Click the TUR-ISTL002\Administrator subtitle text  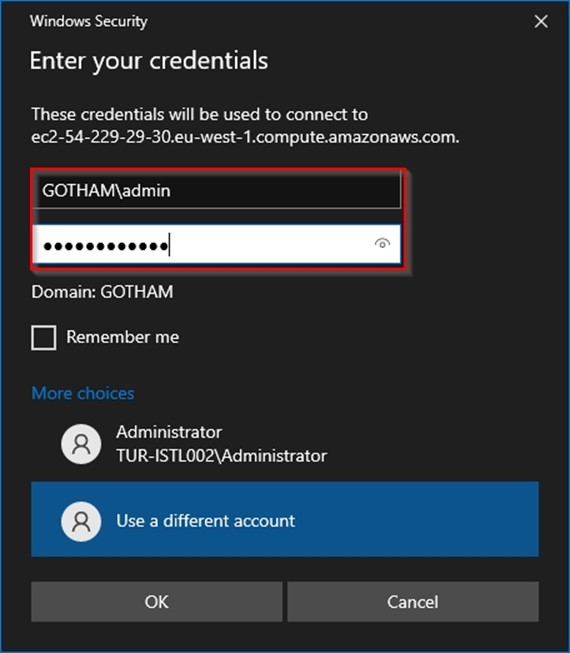[x=222, y=456]
